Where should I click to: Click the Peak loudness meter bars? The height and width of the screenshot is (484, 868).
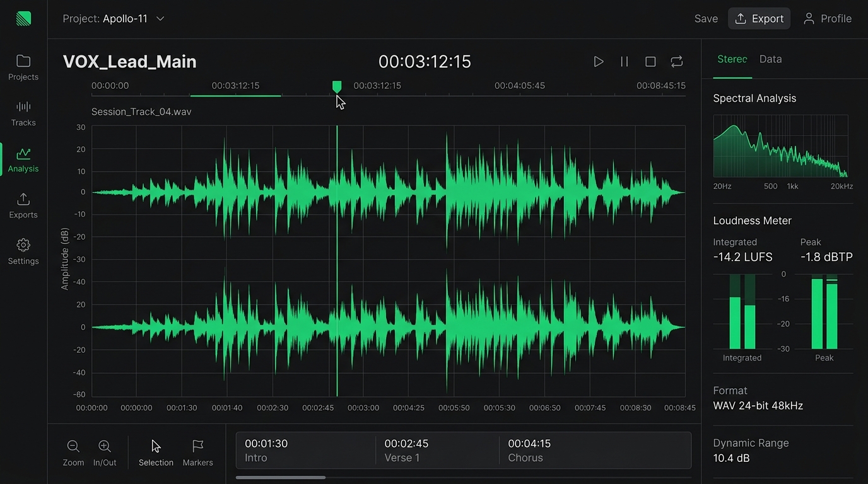coord(824,311)
